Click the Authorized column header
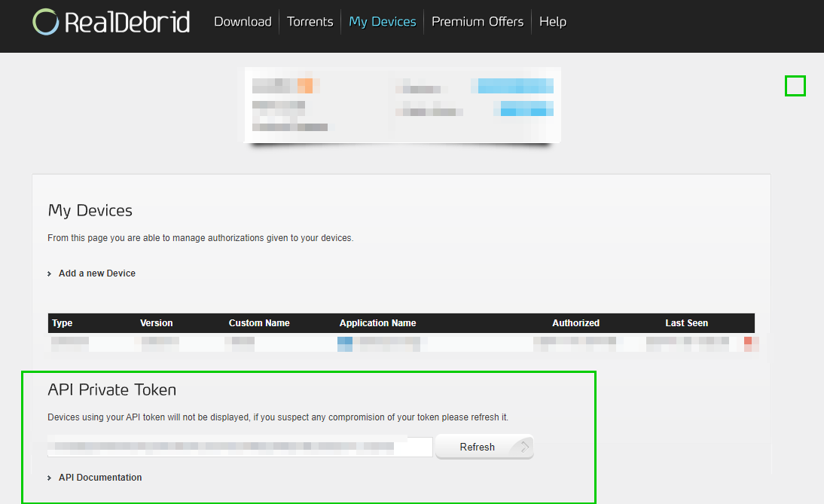 [x=576, y=323]
